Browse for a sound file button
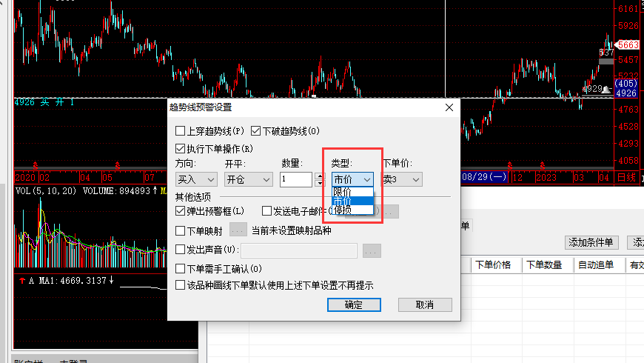The height and width of the screenshot is (363, 644). click(372, 250)
